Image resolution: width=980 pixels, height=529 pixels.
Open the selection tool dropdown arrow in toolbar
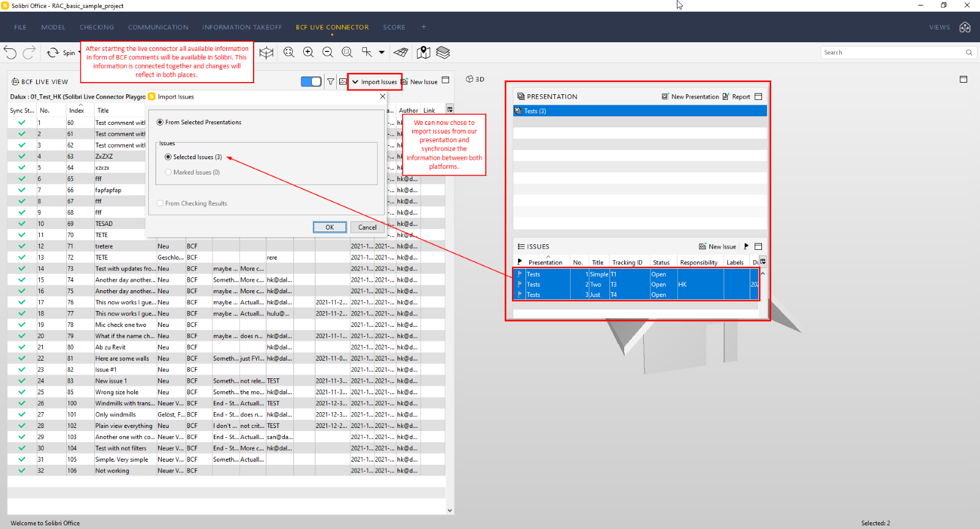(x=382, y=53)
